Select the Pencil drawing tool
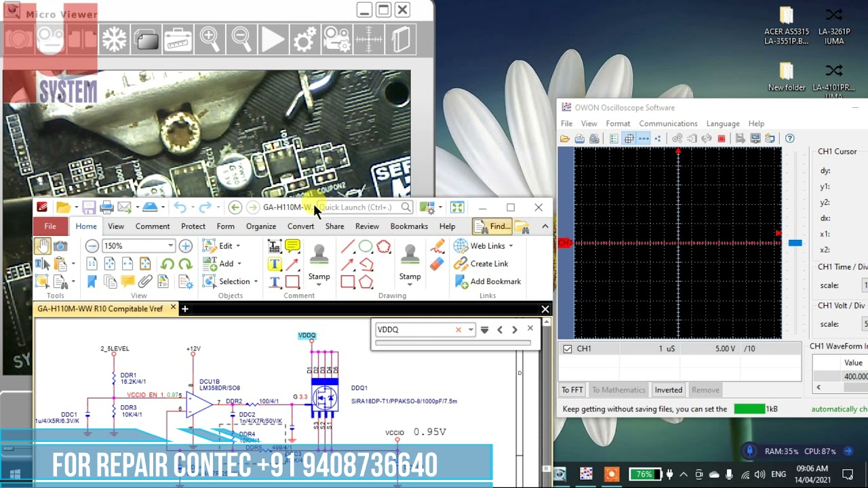Viewport: 868px width, 488px height. pos(437,246)
